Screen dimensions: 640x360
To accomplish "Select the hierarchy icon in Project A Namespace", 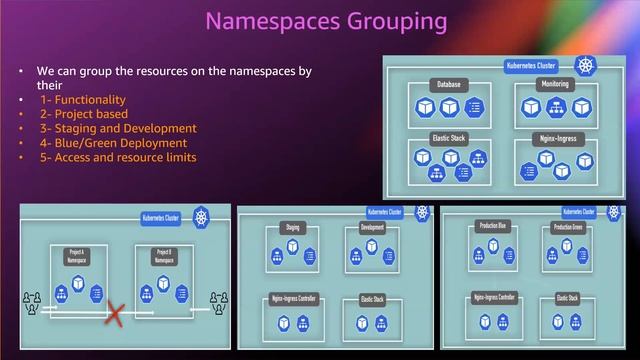I will click(x=61, y=293).
